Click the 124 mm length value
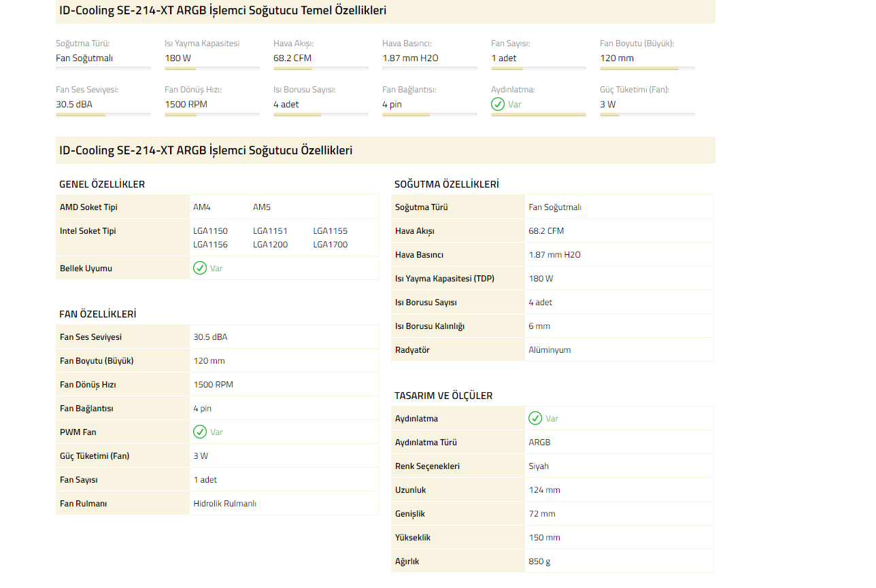Screen dimensions: 876x588 [x=544, y=489]
